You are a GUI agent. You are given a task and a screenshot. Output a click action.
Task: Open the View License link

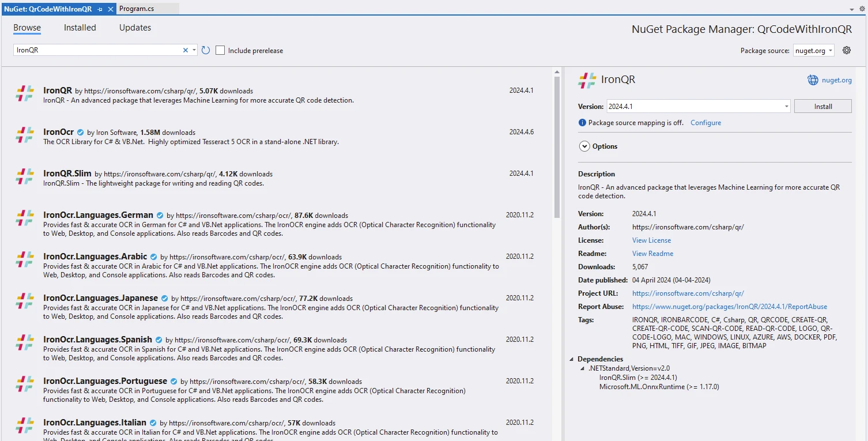(651, 240)
